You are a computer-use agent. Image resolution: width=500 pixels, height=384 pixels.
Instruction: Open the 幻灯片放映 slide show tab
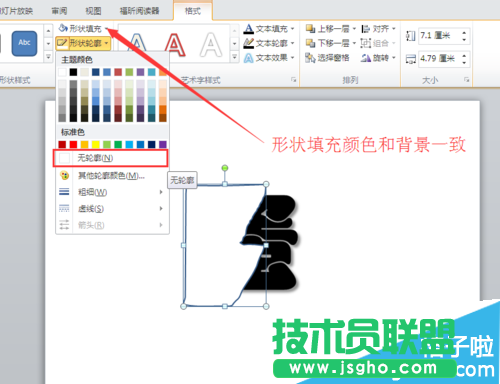click(16, 11)
